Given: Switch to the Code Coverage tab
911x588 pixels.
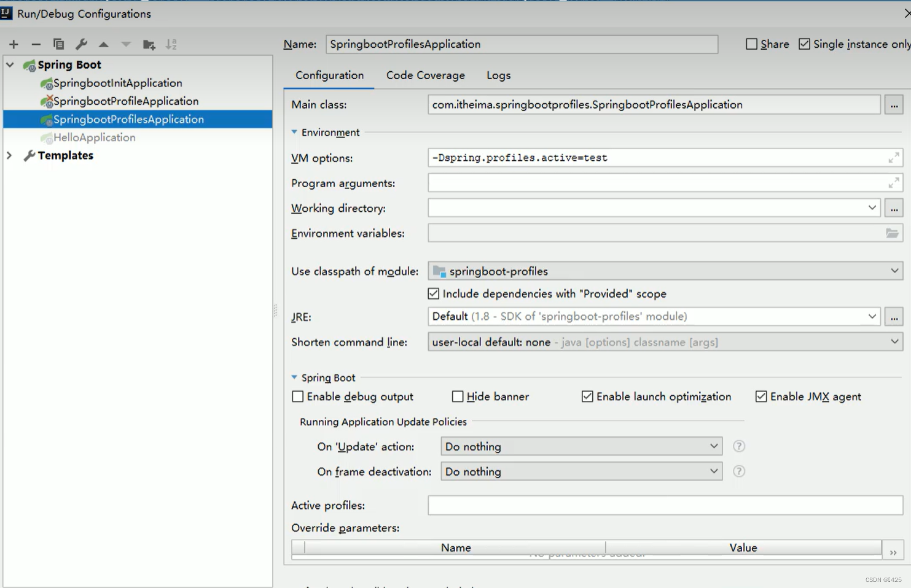Looking at the screenshot, I should tap(426, 75).
